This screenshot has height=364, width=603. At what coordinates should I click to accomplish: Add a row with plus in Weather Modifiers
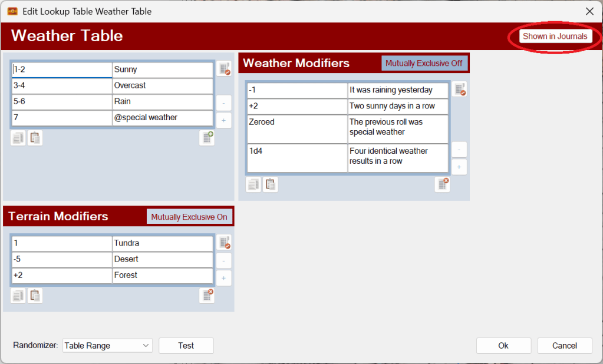click(x=459, y=167)
